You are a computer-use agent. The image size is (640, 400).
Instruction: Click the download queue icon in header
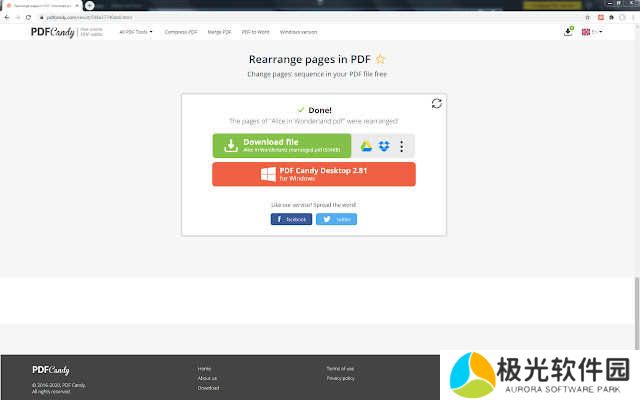click(568, 32)
